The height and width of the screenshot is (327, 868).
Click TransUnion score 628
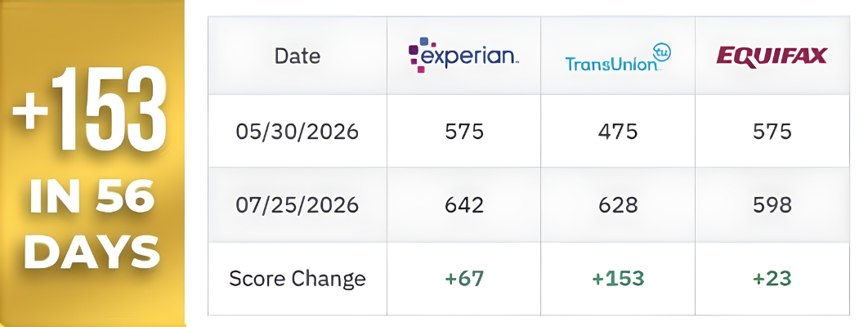point(618,205)
